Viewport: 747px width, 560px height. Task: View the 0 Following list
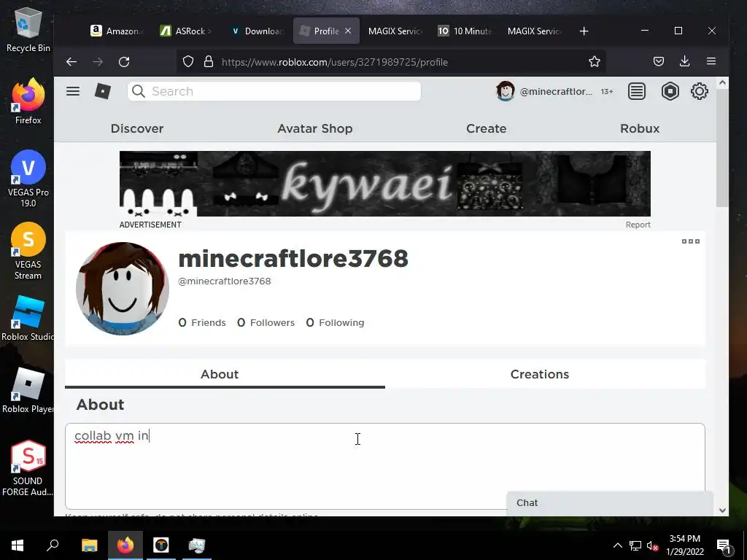pos(335,322)
